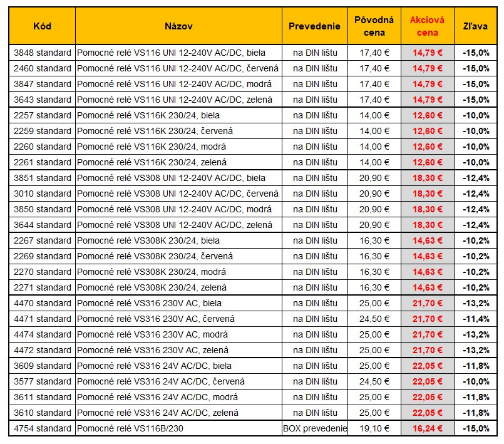This screenshot has height=444, width=504.
Task: Click code cell 3577 standard
Action: [x=43, y=381]
